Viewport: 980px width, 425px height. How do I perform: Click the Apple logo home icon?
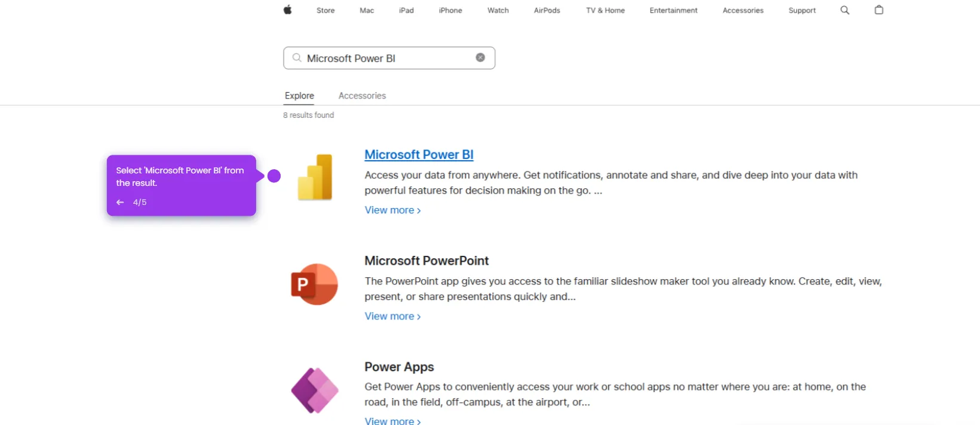[x=287, y=10]
